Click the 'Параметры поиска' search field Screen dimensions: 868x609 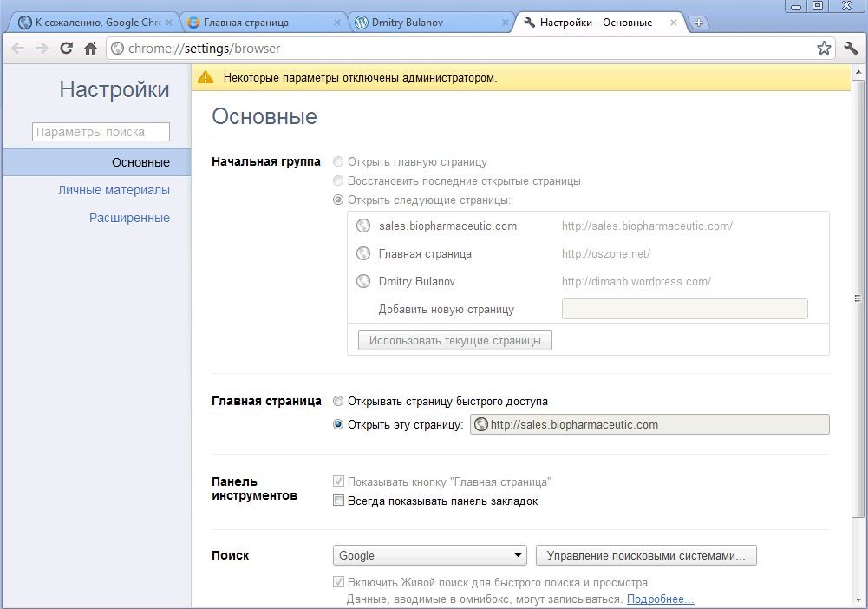[101, 132]
